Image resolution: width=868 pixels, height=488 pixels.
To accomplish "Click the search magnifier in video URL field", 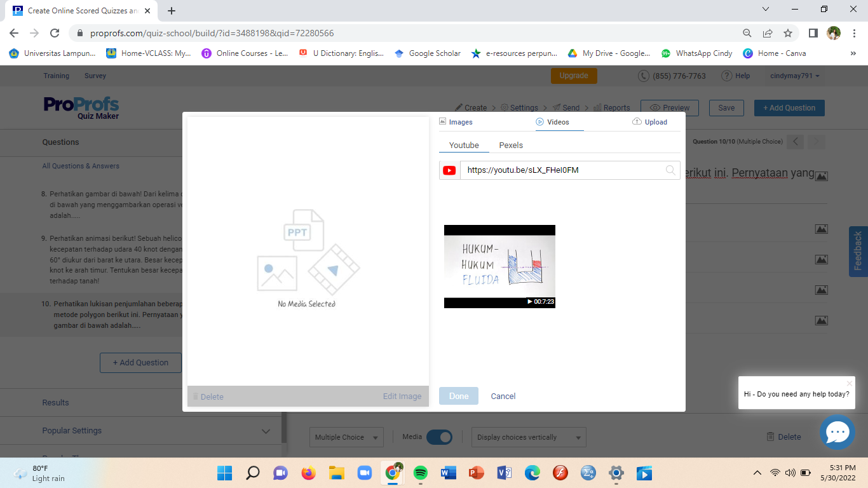I will [670, 170].
